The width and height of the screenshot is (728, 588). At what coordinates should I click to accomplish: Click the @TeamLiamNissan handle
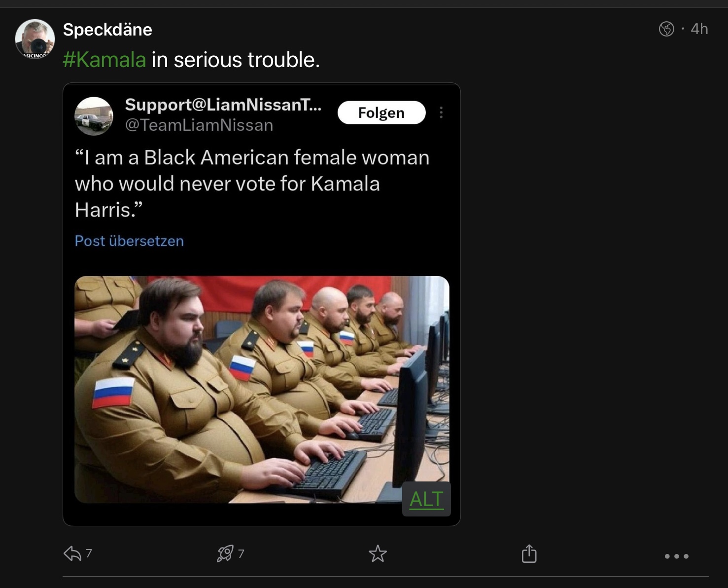(199, 125)
